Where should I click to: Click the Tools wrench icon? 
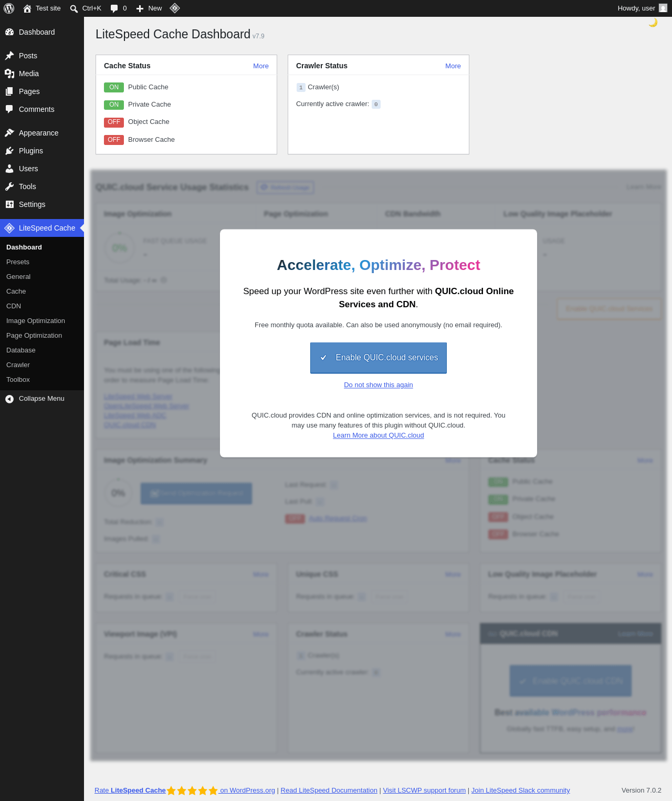click(x=9, y=186)
